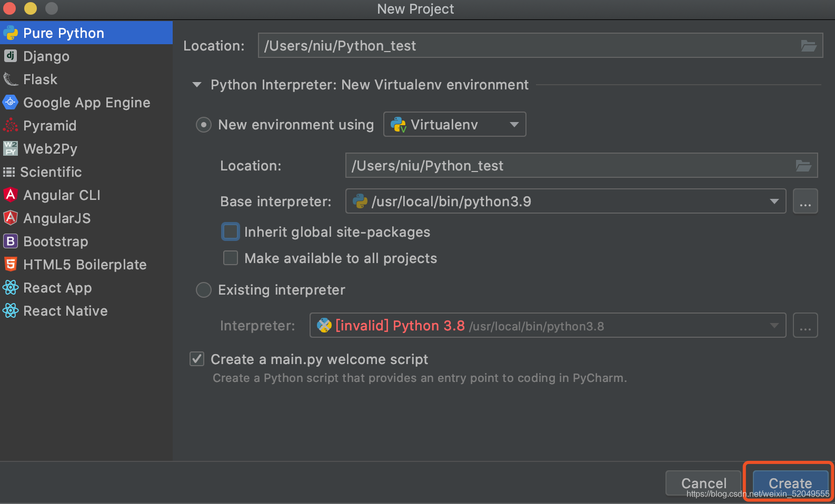
Task: Open the Virtualenv environment type dropdown
Action: (x=455, y=124)
